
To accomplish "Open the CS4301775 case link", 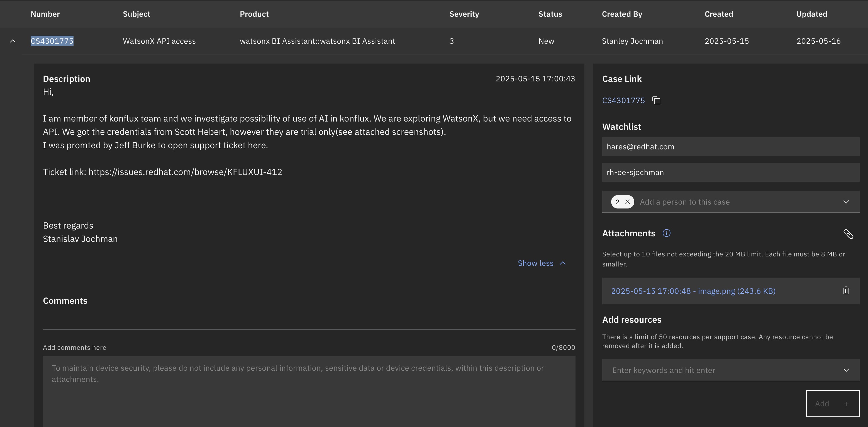I will pos(623,100).
